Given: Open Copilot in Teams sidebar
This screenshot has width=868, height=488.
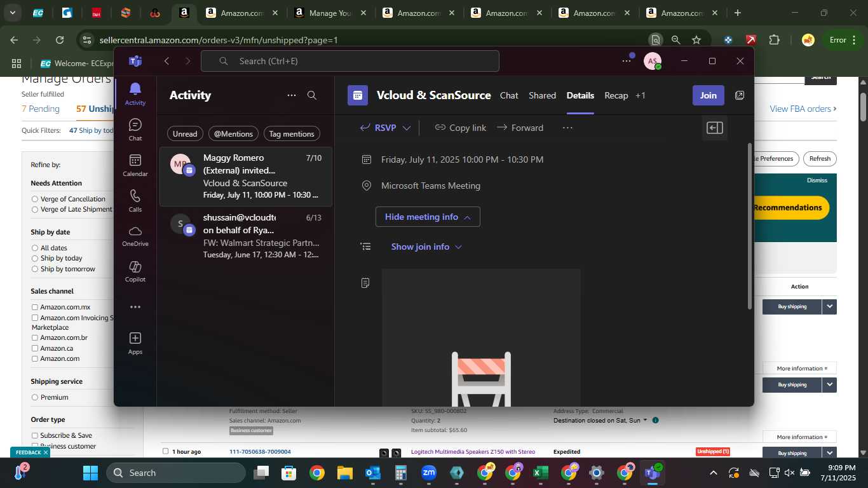Looking at the screenshot, I should click(x=135, y=271).
